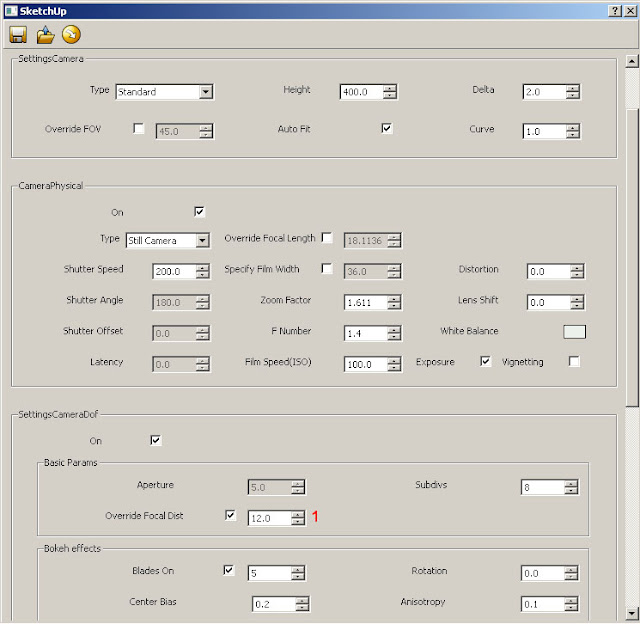This screenshot has height=624, width=640.
Task: Click the scrollbar down arrow
Action: point(632,613)
